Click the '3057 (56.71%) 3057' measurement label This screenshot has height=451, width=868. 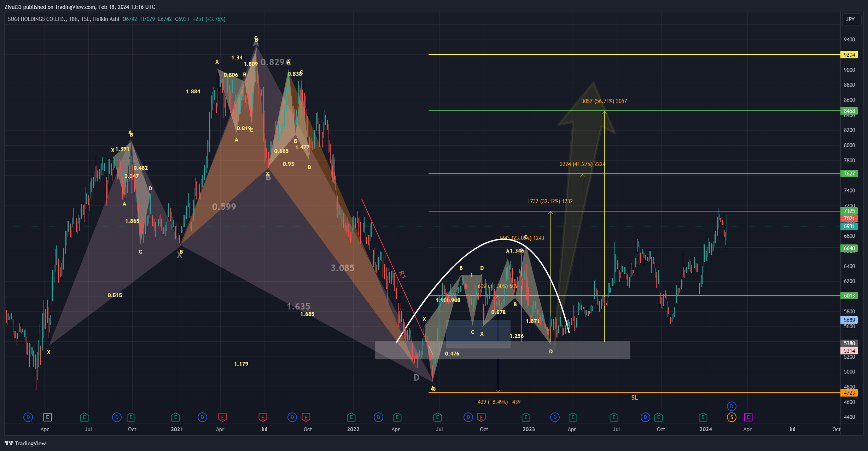(x=604, y=101)
